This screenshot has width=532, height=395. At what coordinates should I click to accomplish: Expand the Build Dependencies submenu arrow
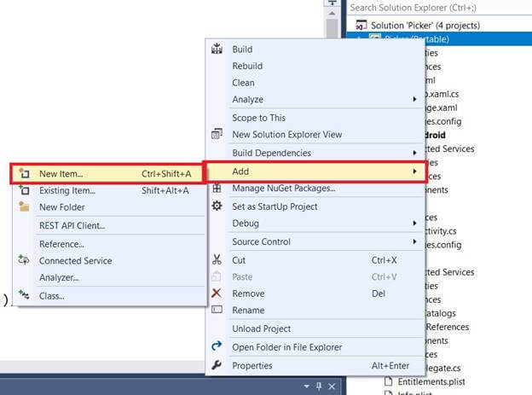pos(414,153)
